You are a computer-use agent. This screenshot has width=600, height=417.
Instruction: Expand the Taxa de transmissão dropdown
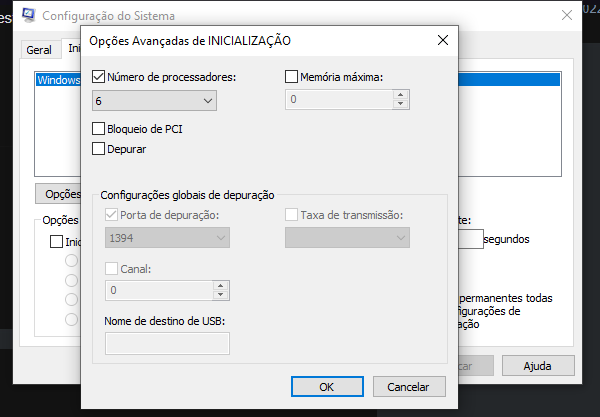click(x=347, y=238)
